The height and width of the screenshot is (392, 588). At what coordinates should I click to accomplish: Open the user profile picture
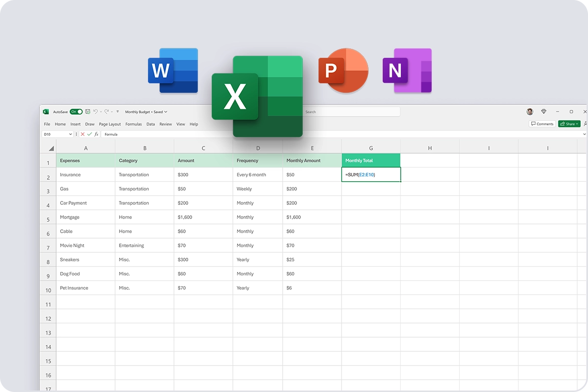(x=530, y=112)
